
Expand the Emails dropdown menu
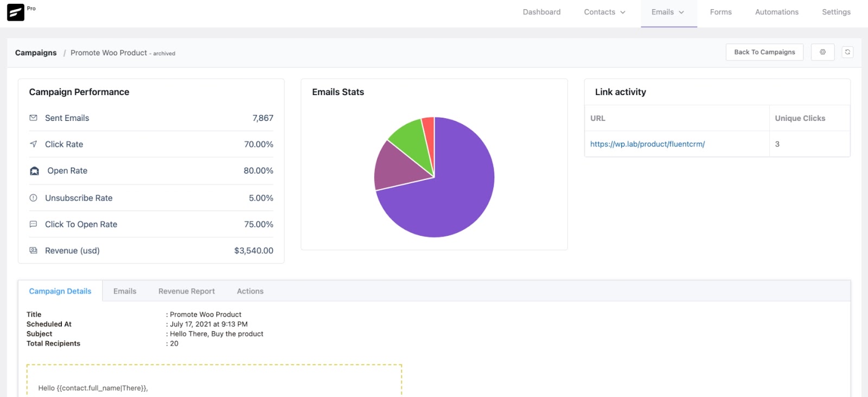(668, 12)
